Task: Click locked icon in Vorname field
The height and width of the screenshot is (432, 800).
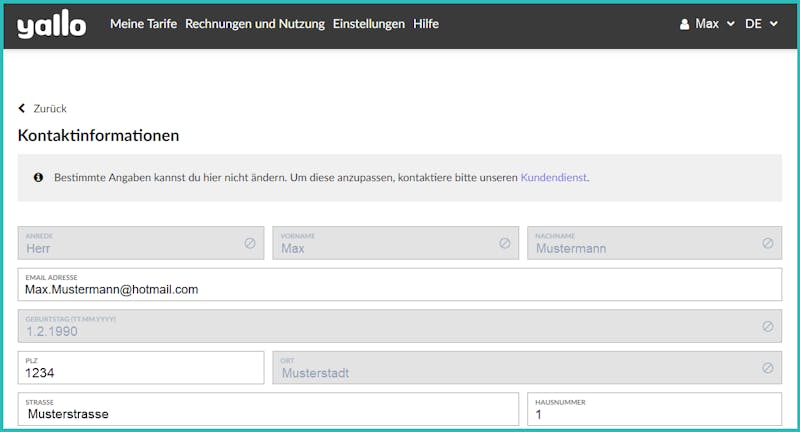Action: (x=505, y=243)
